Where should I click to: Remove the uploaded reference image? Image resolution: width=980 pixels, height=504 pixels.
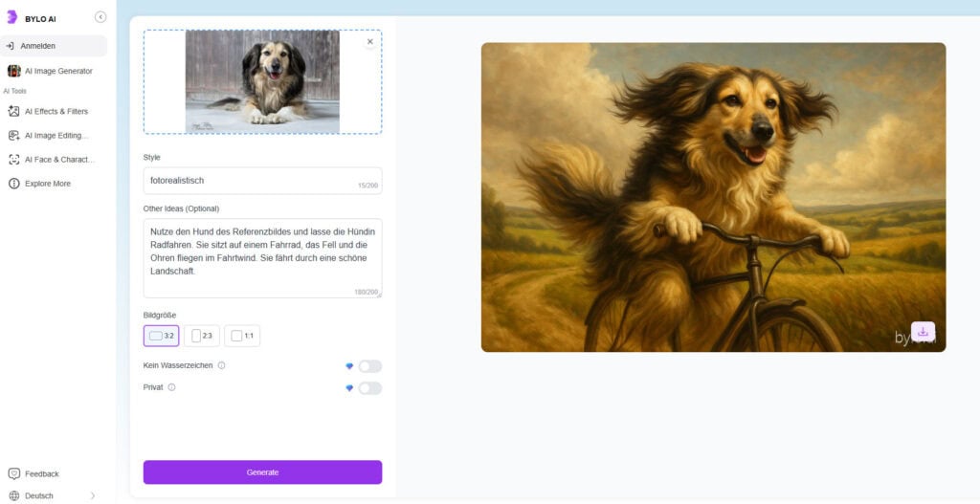(370, 42)
